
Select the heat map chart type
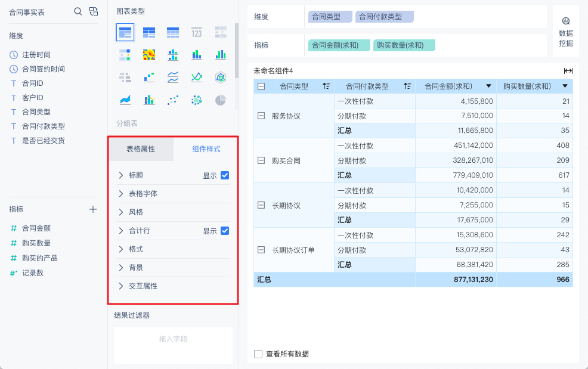[149, 55]
